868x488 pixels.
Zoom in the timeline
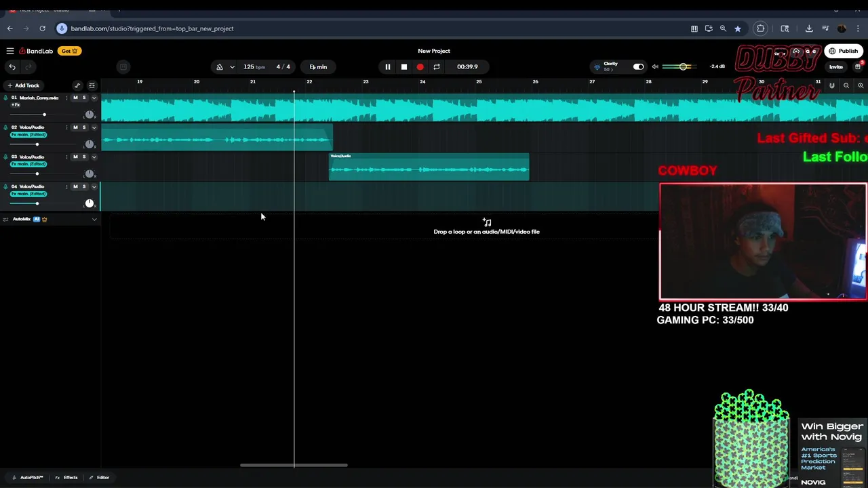(861, 85)
